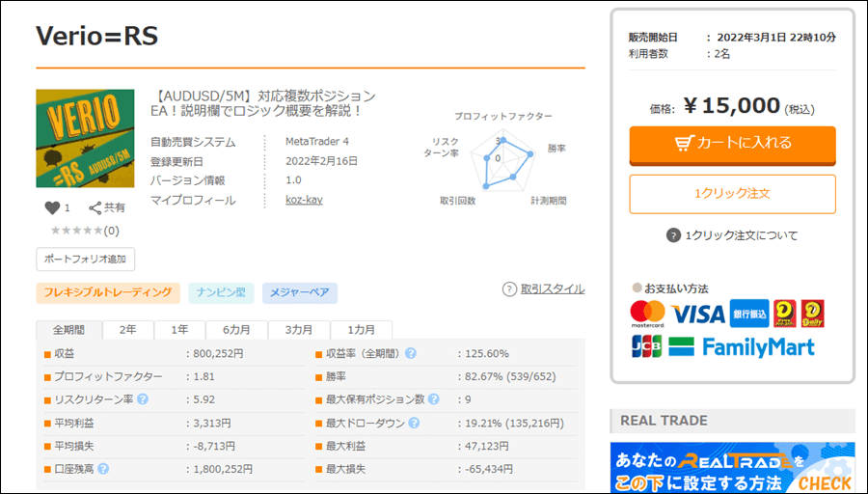Open the koz-kay profile link
This screenshot has width=868, height=494.
(x=304, y=201)
